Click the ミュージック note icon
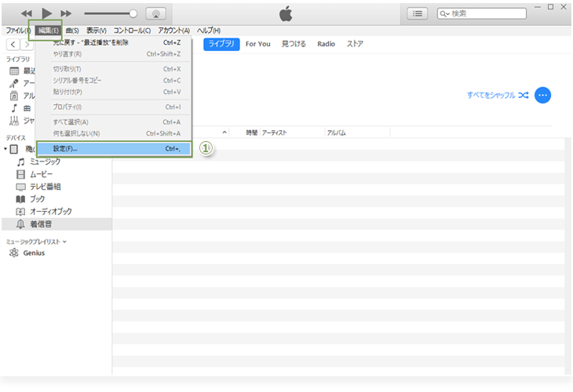The image size is (573, 392). pyautogui.click(x=21, y=162)
